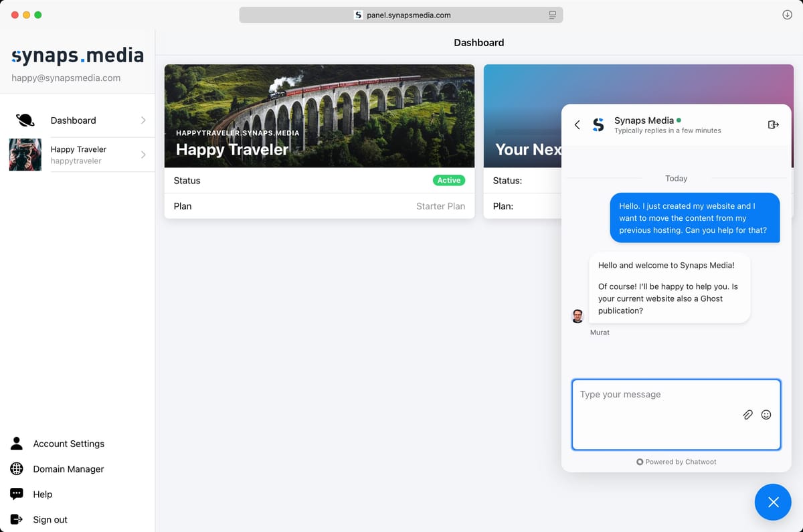Open browser downloads icon
The image size is (803, 532).
[787, 15]
